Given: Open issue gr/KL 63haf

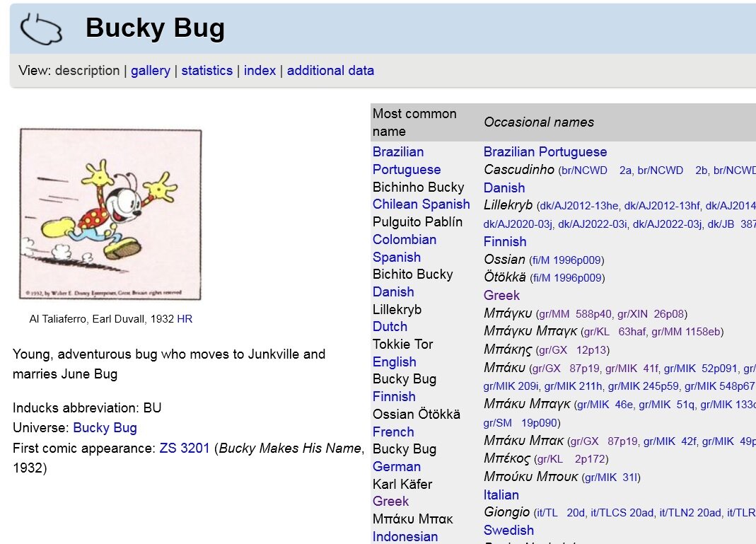Looking at the screenshot, I should click(614, 332).
